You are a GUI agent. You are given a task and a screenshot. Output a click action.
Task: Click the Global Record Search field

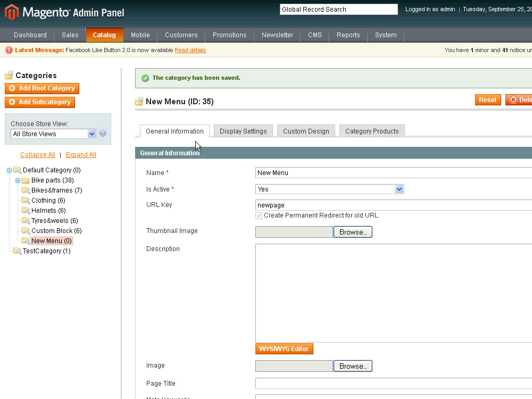click(x=338, y=10)
